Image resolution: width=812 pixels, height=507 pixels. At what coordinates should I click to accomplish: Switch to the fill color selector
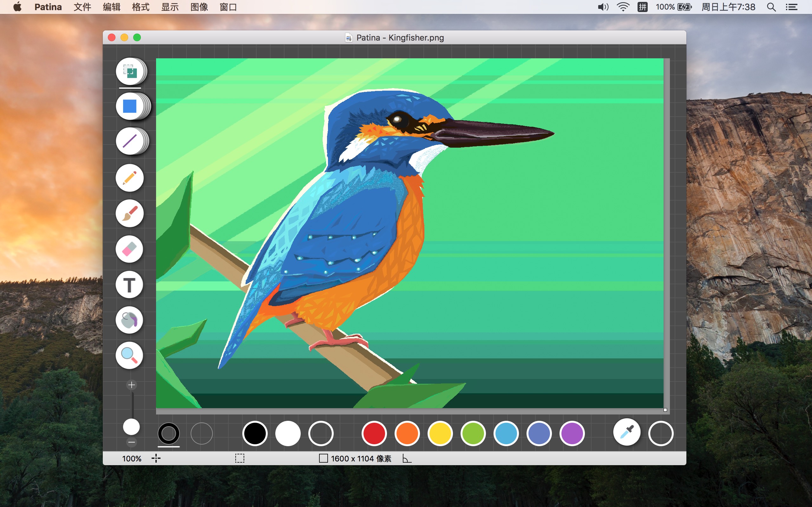[202, 433]
